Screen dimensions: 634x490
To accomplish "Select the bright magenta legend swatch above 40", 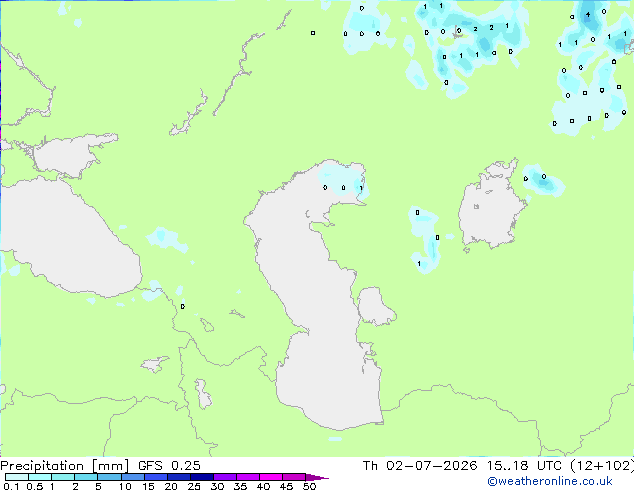I will pos(271,477).
